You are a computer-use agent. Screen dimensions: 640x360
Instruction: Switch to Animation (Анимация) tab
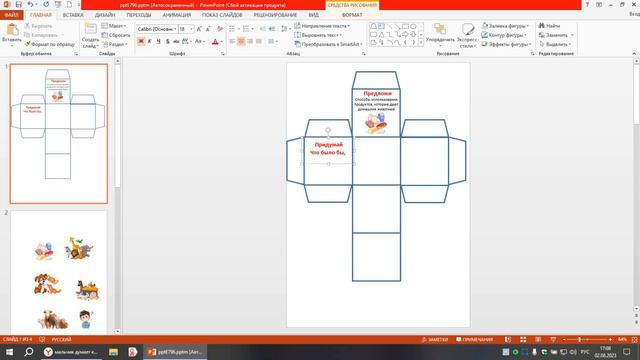coord(177,15)
